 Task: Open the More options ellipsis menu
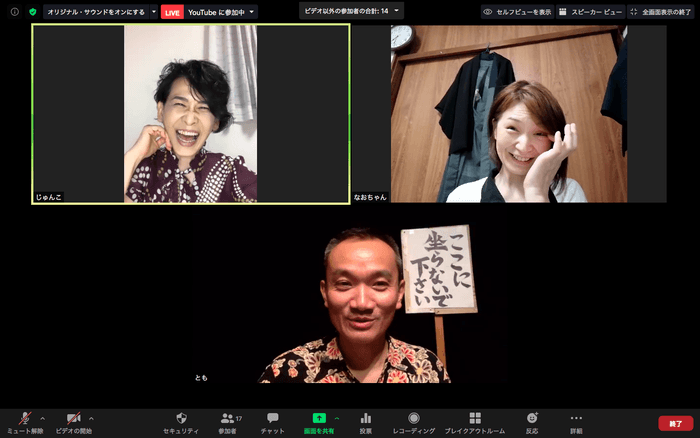pos(576,421)
